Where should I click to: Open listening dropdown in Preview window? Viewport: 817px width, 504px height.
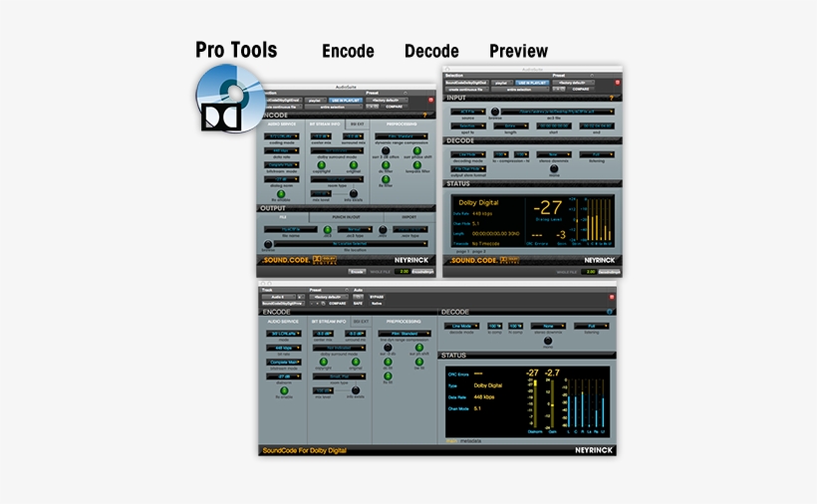click(592, 326)
